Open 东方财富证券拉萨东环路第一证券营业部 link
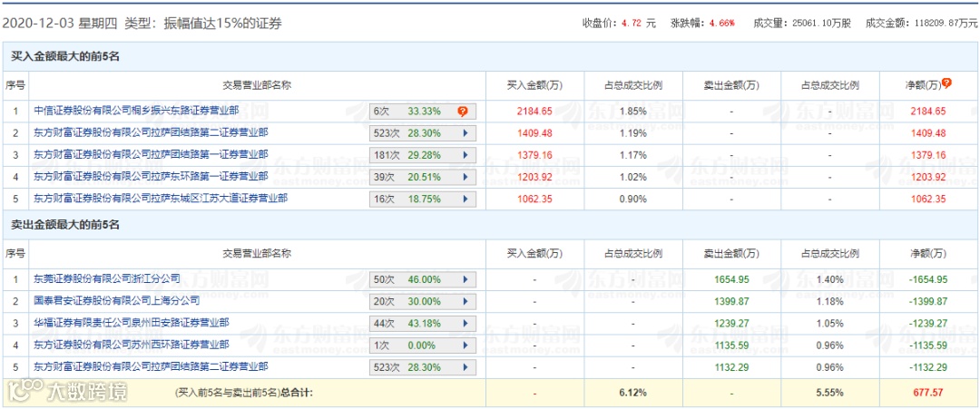This screenshot has height=409, width=980. [152, 177]
